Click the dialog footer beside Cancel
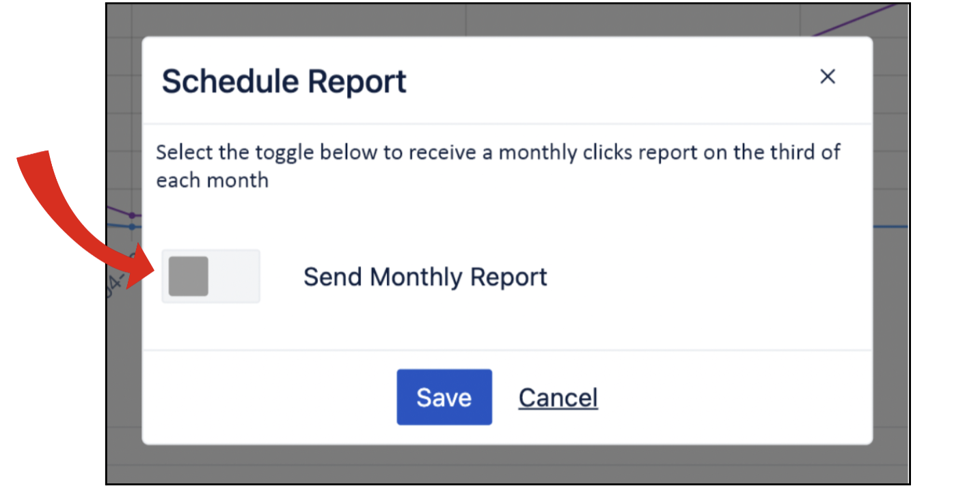 (718, 397)
